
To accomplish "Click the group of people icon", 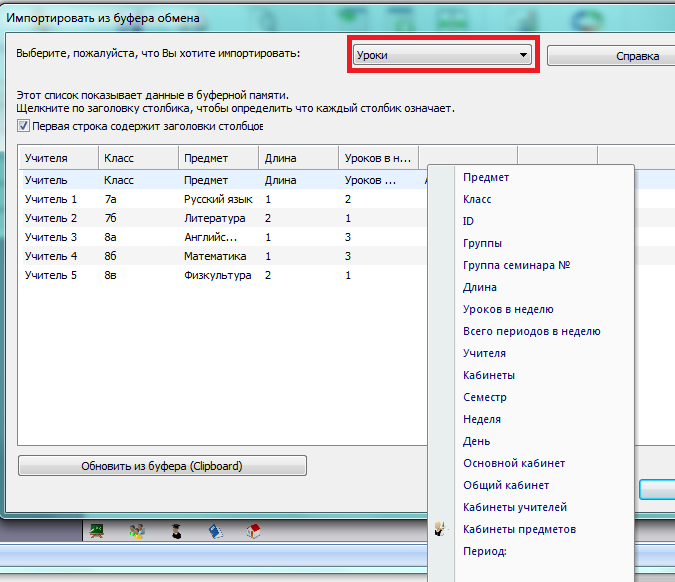I will (x=137, y=530).
